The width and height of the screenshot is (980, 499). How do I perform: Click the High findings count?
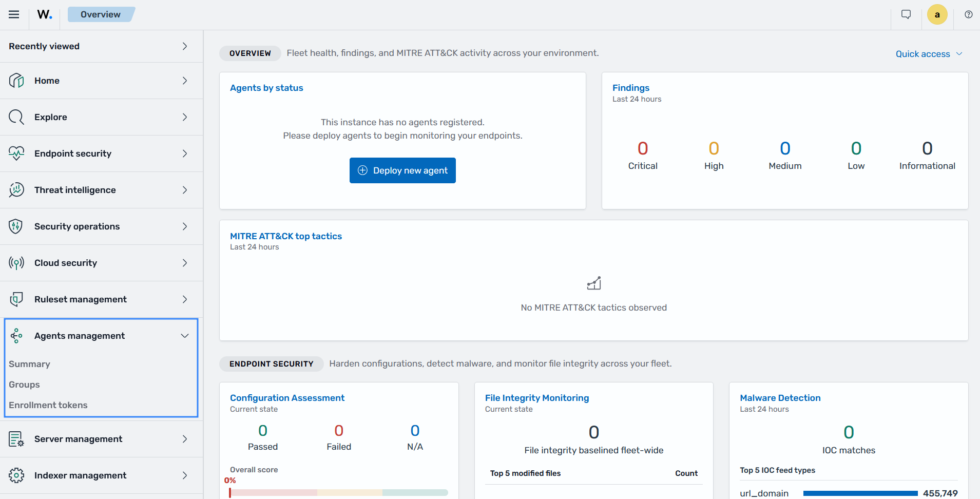(x=714, y=148)
